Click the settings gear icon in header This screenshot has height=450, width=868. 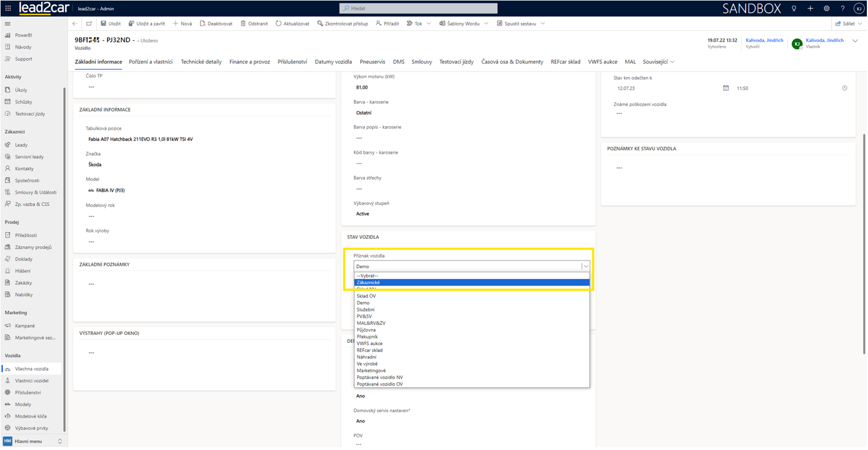click(x=826, y=9)
